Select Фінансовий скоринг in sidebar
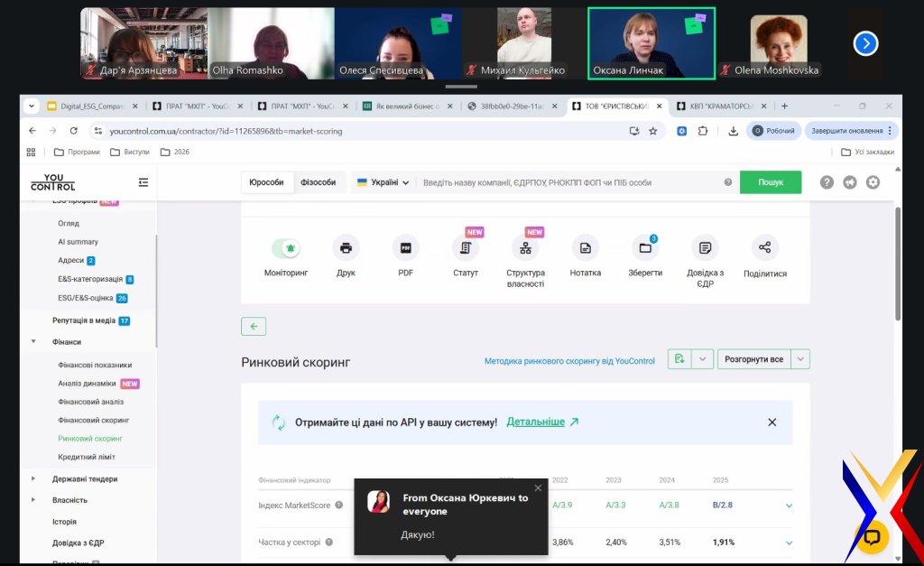 (x=94, y=420)
